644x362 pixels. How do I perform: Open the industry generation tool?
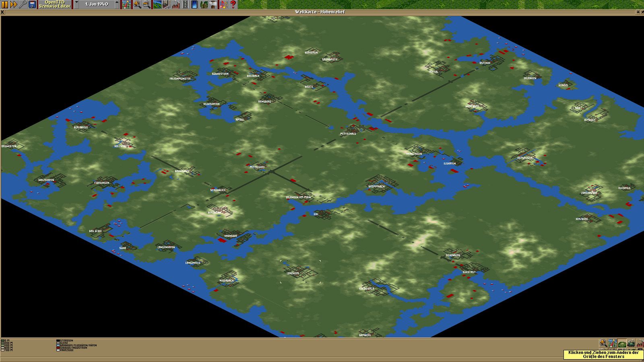coord(176,4)
